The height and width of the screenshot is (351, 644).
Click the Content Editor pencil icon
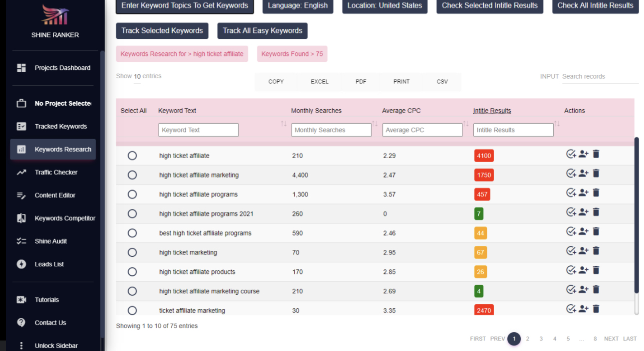click(x=21, y=195)
